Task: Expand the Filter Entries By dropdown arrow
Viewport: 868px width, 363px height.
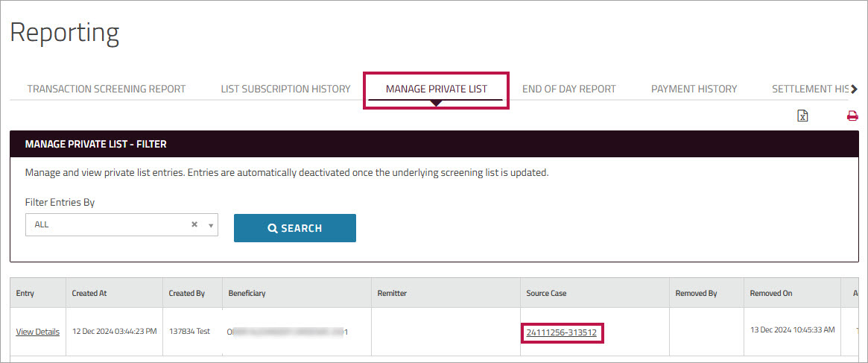Action: tap(211, 225)
